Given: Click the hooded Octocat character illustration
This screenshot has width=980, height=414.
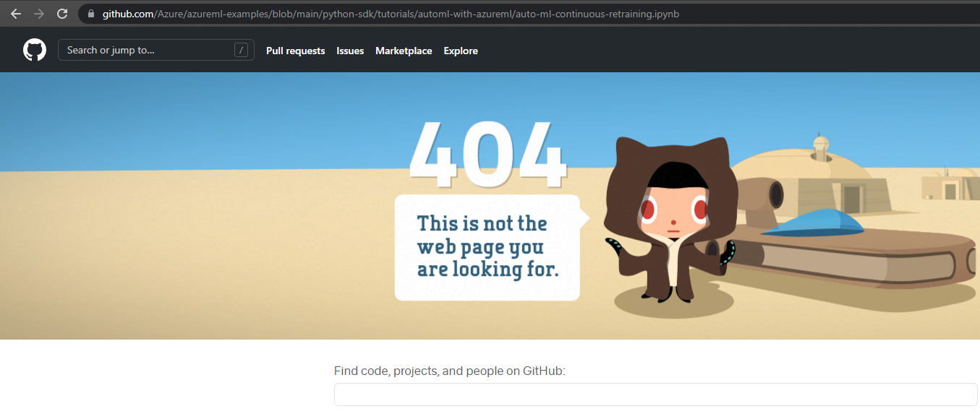Looking at the screenshot, I should coord(672,219).
